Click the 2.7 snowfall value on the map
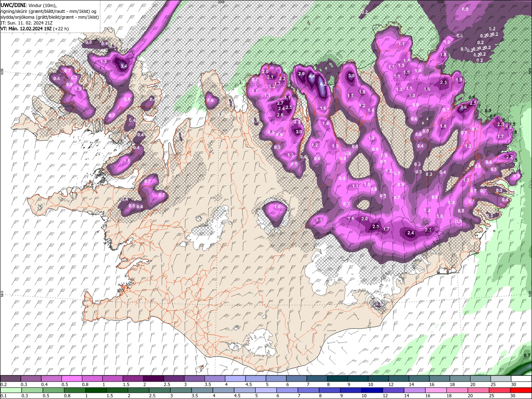Image resolution: width=532 pixels, height=399 pixels. [x=280, y=103]
